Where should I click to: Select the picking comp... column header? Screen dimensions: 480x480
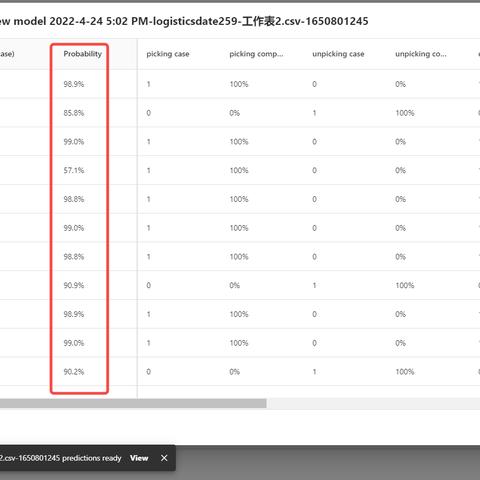coord(256,54)
